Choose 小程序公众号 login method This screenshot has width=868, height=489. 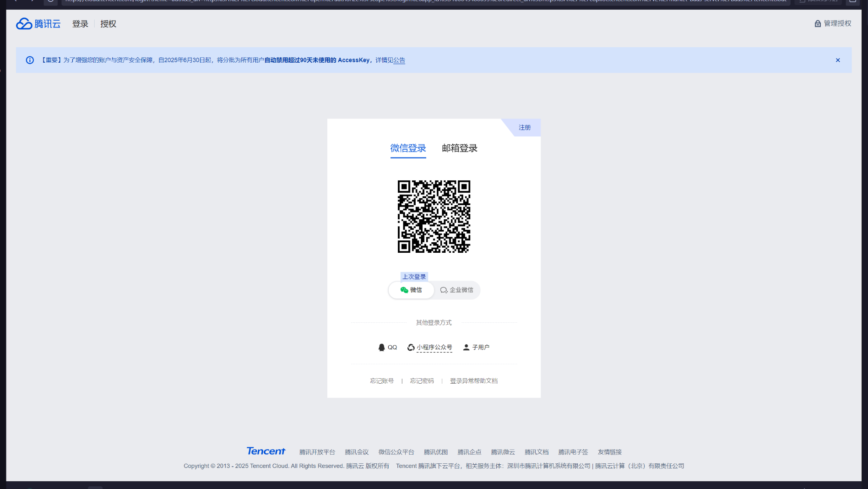(434, 348)
